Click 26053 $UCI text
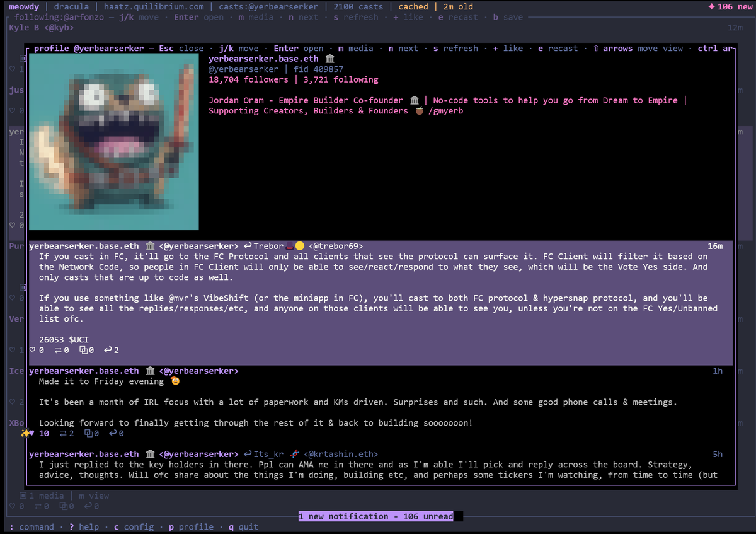 (x=64, y=340)
